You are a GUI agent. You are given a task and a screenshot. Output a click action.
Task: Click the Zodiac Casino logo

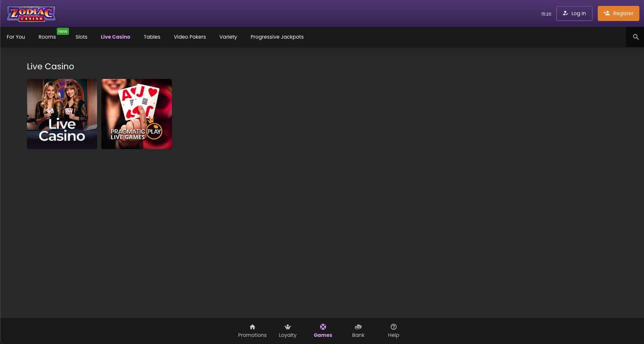click(x=31, y=13)
